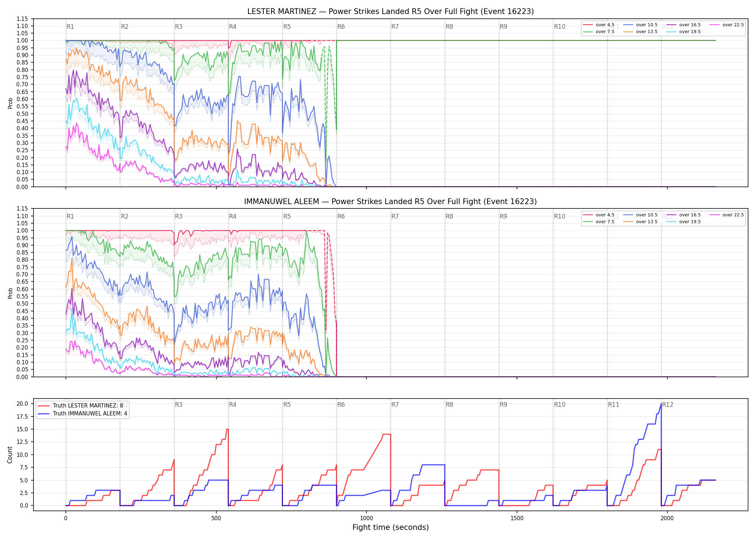Viewport: 756px width, 540px height.
Task: Click R1 round marker in Lester Martinez chart
Action: 70,27
